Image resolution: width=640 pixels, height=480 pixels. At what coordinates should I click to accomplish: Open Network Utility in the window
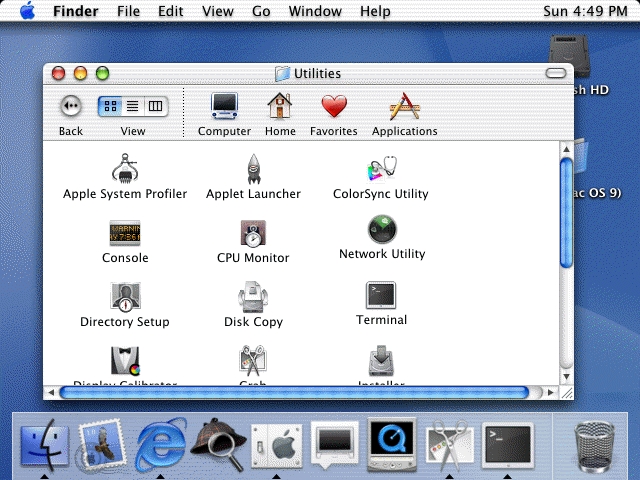[x=381, y=230]
